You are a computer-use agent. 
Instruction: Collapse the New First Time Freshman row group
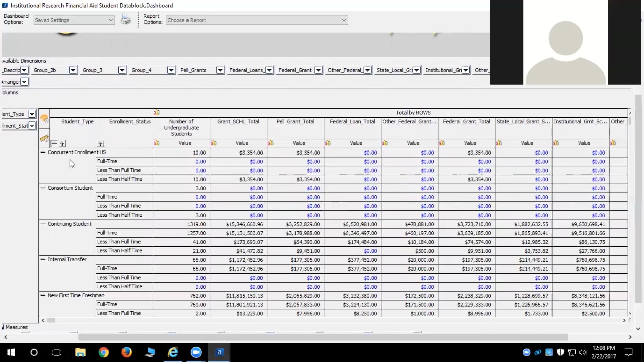click(43, 295)
